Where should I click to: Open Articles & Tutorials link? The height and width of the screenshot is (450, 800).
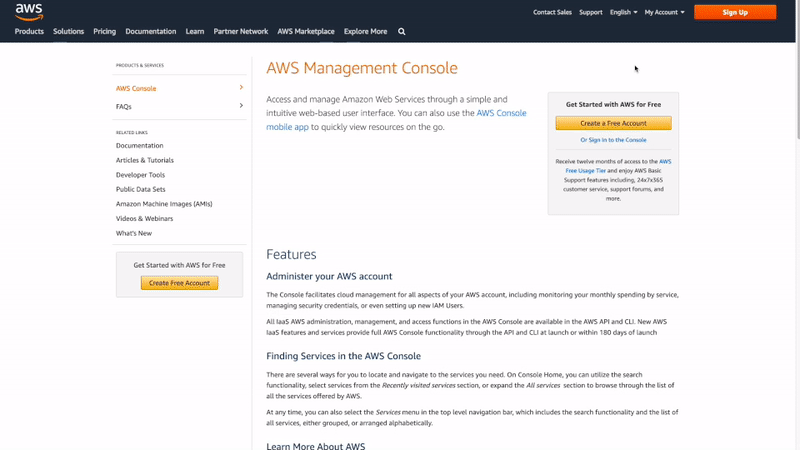(145, 160)
